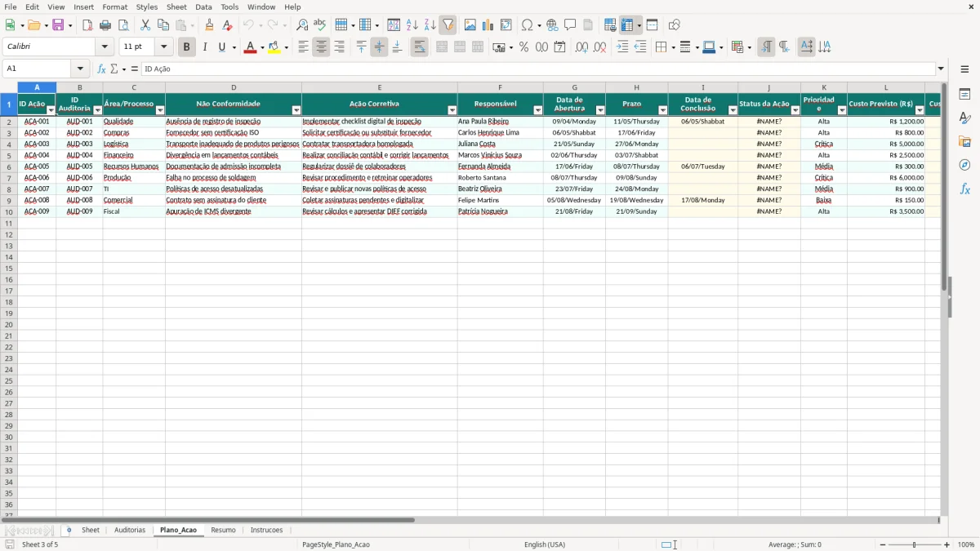Open the Font Name dropdown
This screenshot has width=980, height=551.
105,47
